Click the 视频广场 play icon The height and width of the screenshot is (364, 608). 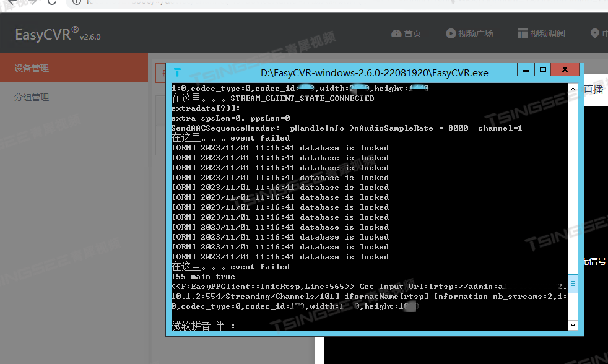click(x=451, y=33)
